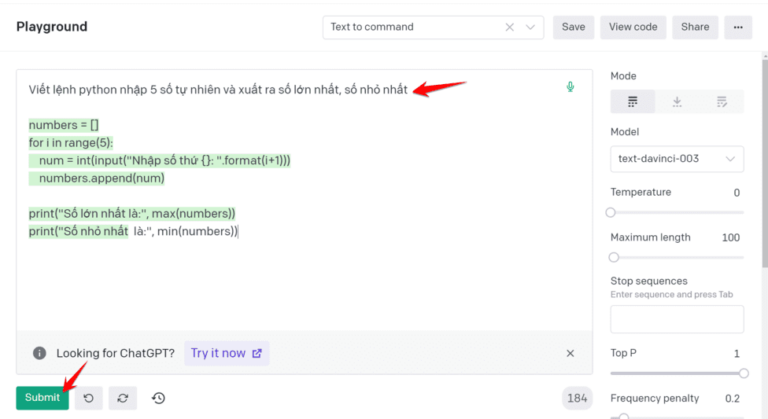Open the View code dialog
The width and height of the screenshot is (768, 419).
click(x=633, y=27)
